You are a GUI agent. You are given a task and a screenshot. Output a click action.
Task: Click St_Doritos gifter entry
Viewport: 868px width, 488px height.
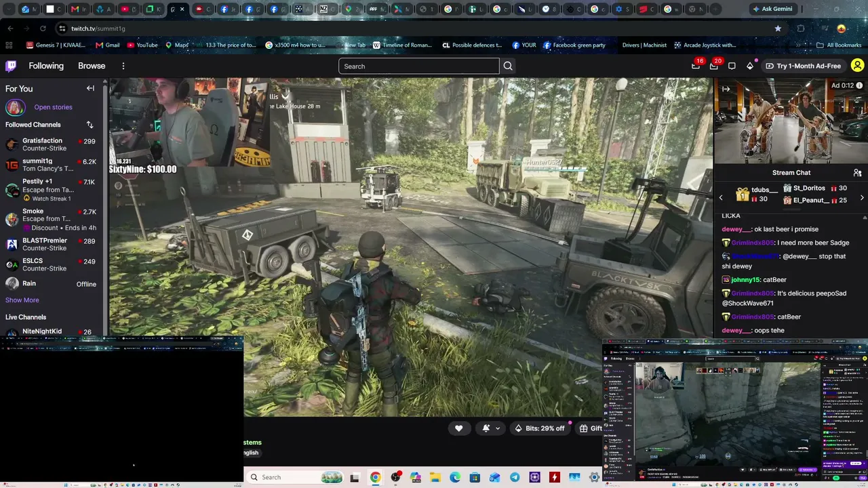815,188
